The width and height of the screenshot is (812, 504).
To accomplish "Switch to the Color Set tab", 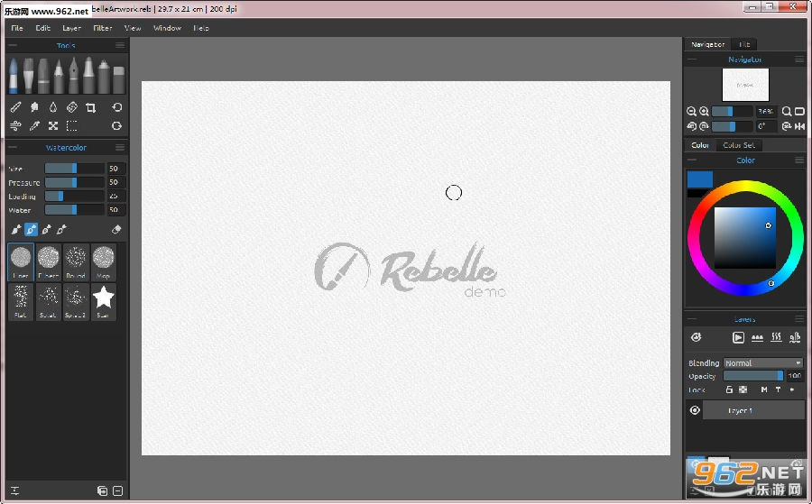I will click(x=739, y=145).
